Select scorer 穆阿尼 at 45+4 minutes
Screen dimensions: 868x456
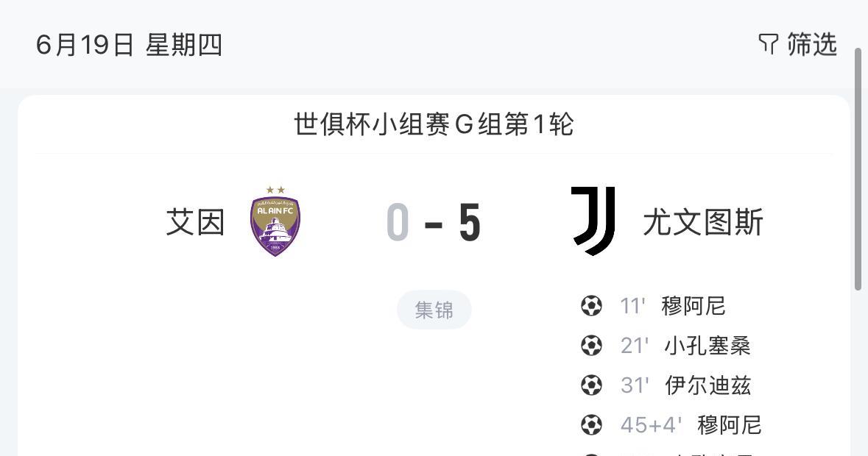pyautogui.click(x=730, y=425)
